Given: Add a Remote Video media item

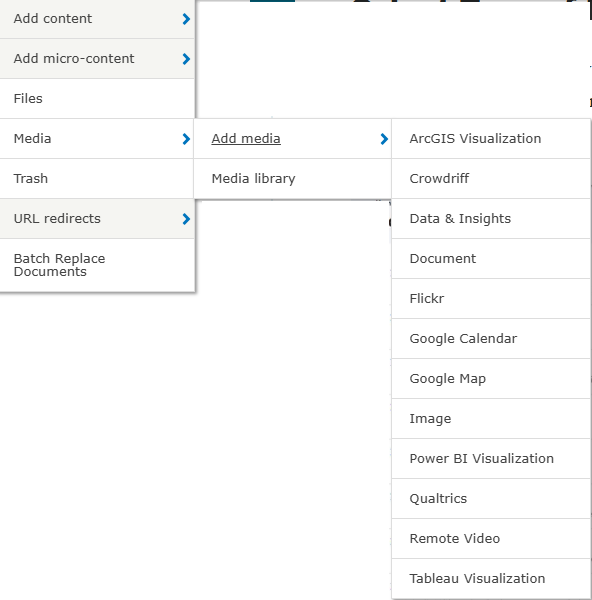Looking at the screenshot, I should point(491,538).
